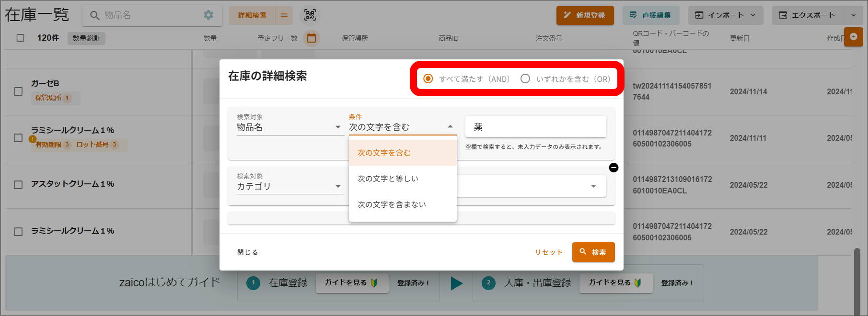The height and width of the screenshot is (316, 868).
Task: Remove the カテゴリ condition with the minus icon
Action: (x=613, y=168)
